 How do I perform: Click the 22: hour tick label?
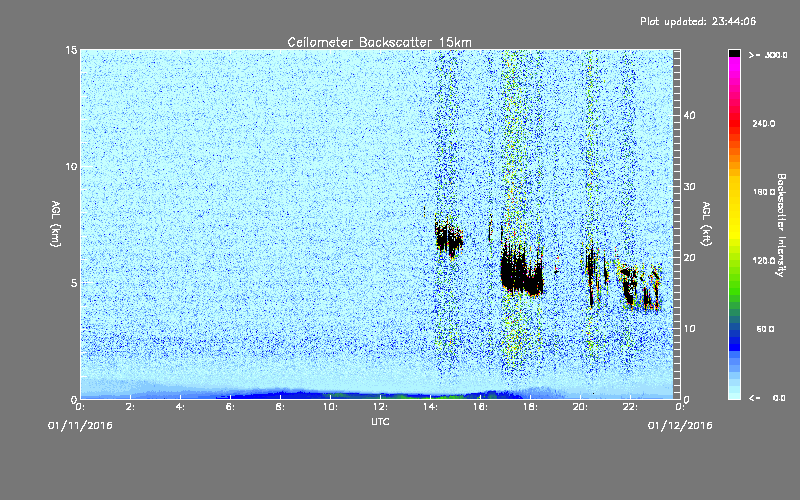coord(630,407)
